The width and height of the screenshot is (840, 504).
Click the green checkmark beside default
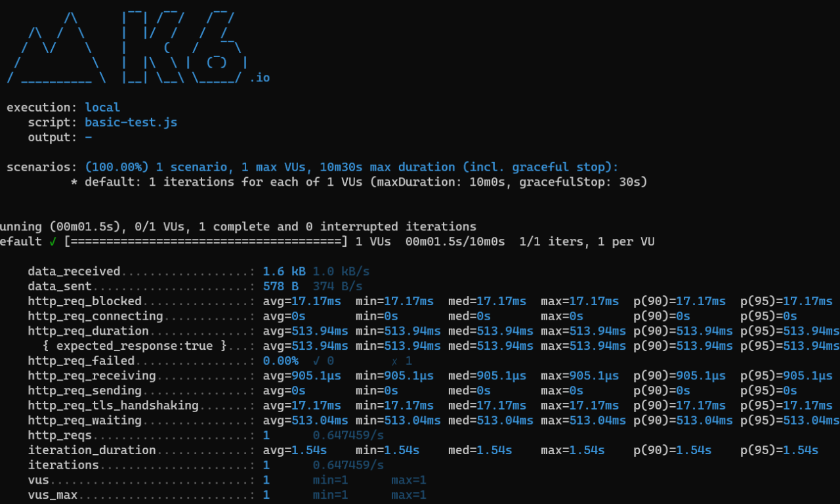53,242
